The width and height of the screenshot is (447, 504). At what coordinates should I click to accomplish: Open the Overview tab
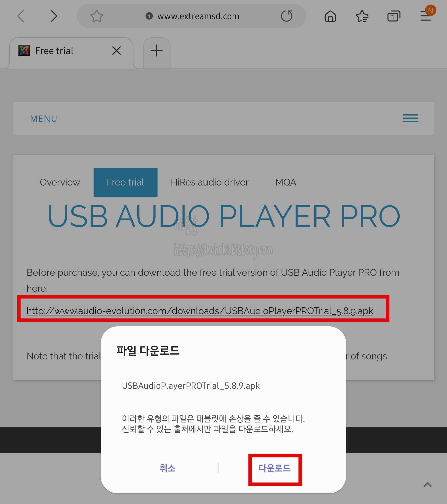click(60, 182)
